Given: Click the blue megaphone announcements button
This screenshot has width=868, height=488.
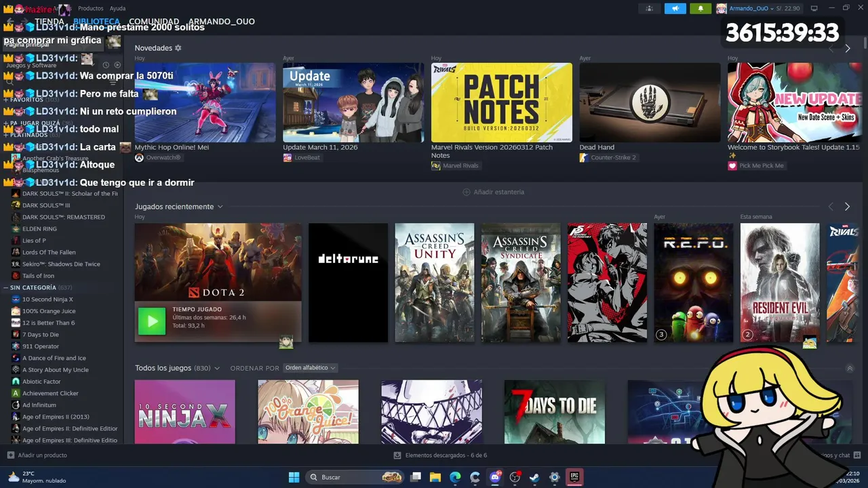Looking at the screenshot, I should coord(675,8).
